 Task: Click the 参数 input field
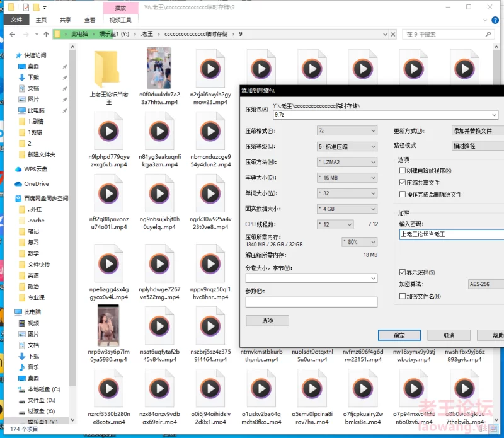(x=311, y=302)
